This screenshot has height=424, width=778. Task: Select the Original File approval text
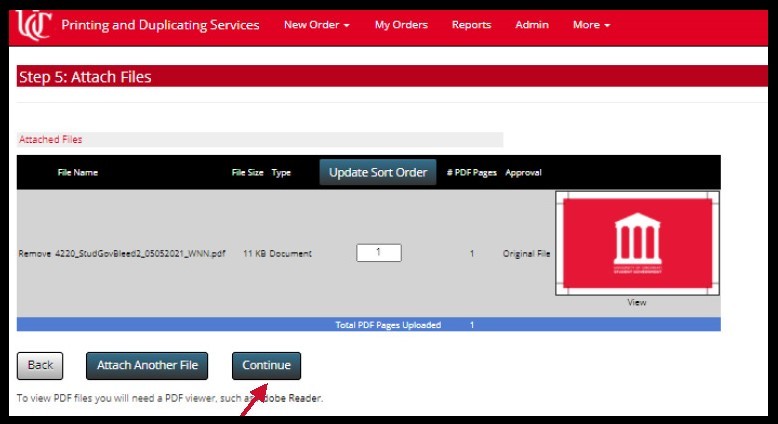526,254
